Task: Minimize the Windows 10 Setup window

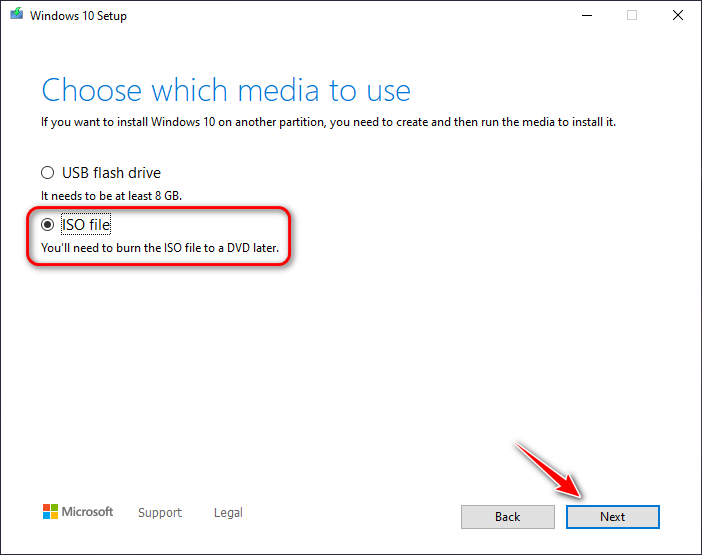Action: [x=585, y=16]
